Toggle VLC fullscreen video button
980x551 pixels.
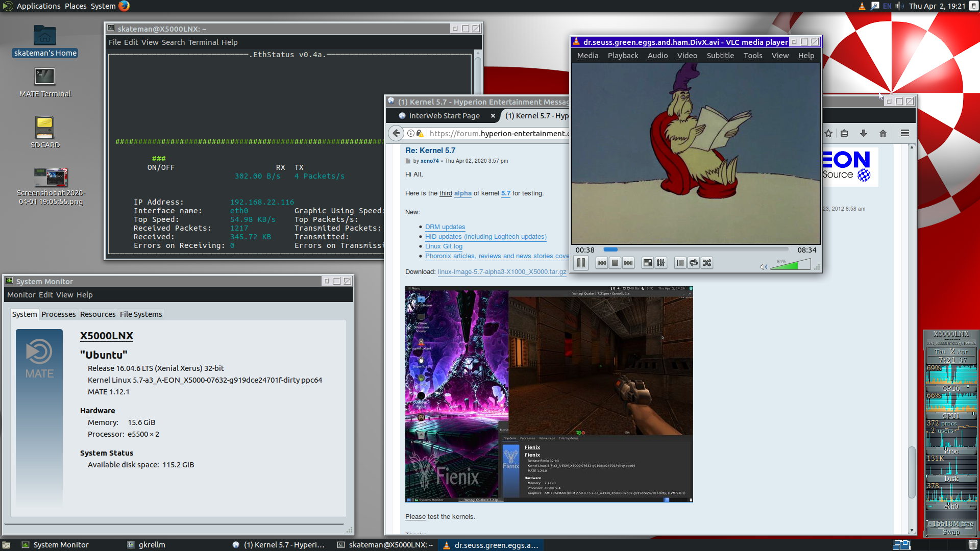pyautogui.click(x=647, y=263)
